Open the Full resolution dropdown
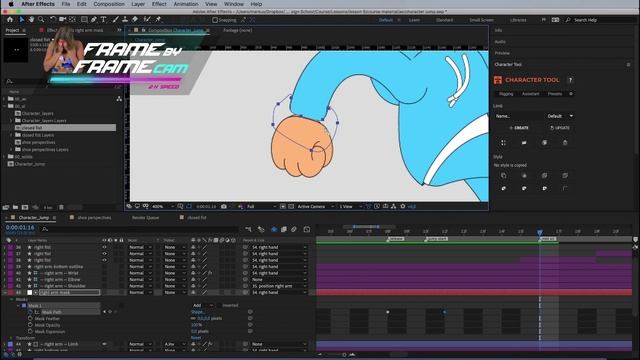Image resolution: width=640 pixels, height=360 pixels. point(261,207)
